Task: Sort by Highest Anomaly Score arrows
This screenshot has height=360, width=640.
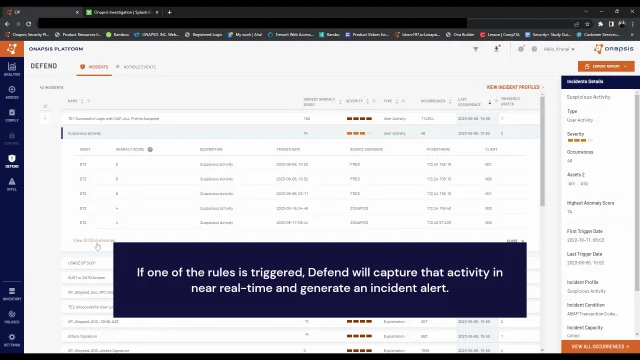Action: [340, 102]
